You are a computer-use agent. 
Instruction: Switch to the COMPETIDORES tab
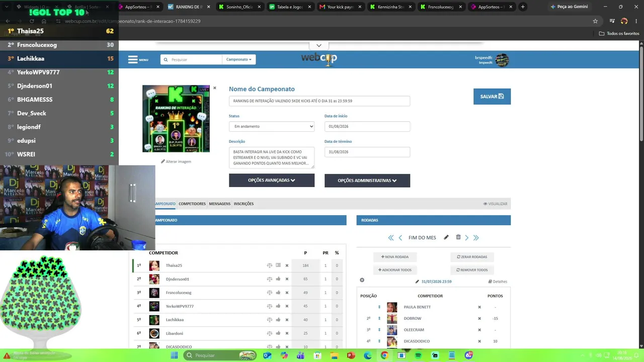tap(192, 204)
